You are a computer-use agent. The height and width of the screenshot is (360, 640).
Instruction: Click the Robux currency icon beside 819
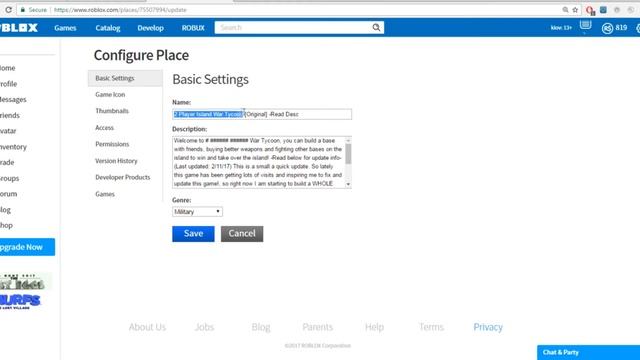[x=607, y=28]
